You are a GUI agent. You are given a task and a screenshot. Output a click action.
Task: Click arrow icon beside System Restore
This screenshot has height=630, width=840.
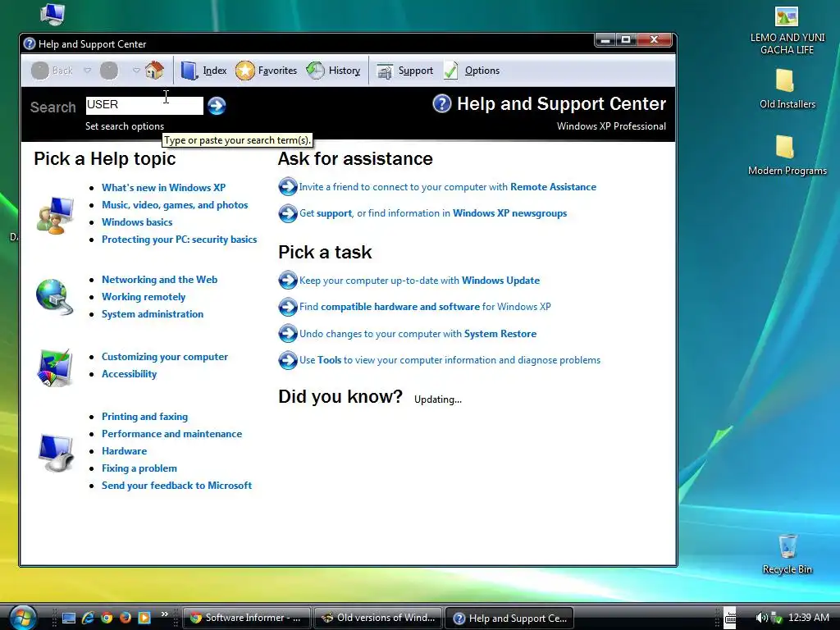click(288, 333)
